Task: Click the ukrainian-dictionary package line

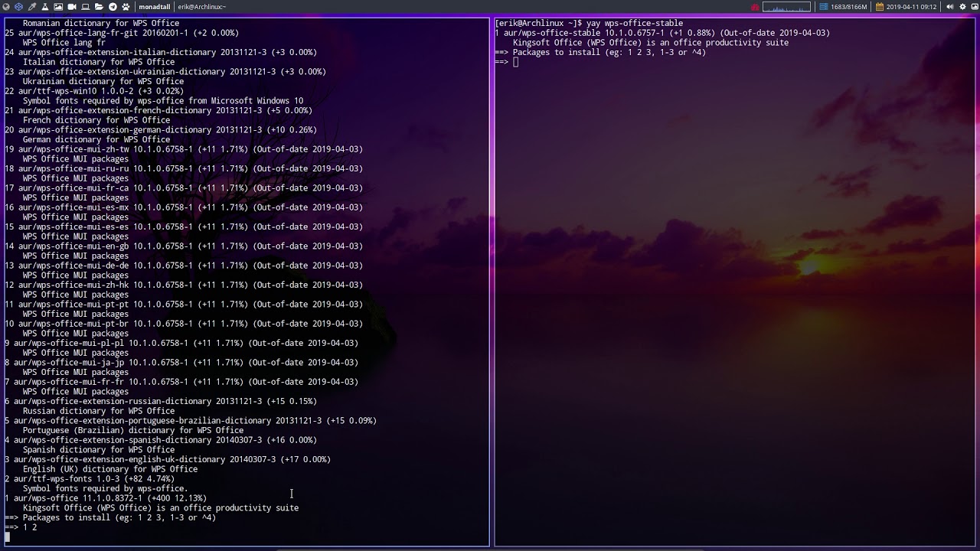Action: [x=165, y=72]
